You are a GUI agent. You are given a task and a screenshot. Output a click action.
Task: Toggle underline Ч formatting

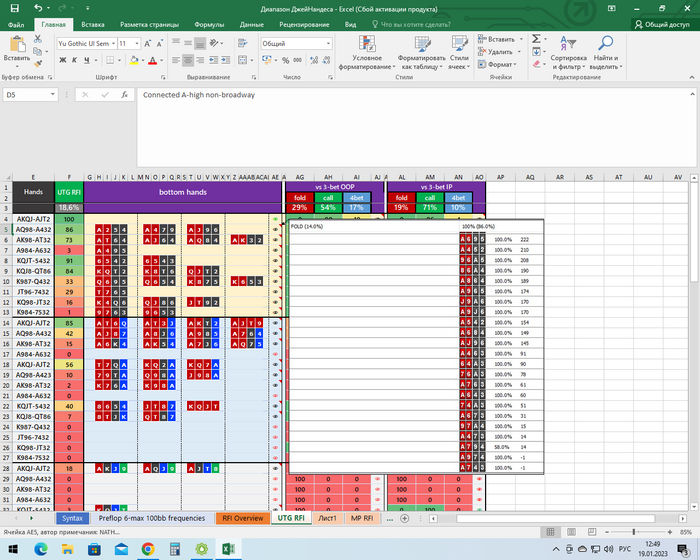pos(87,60)
